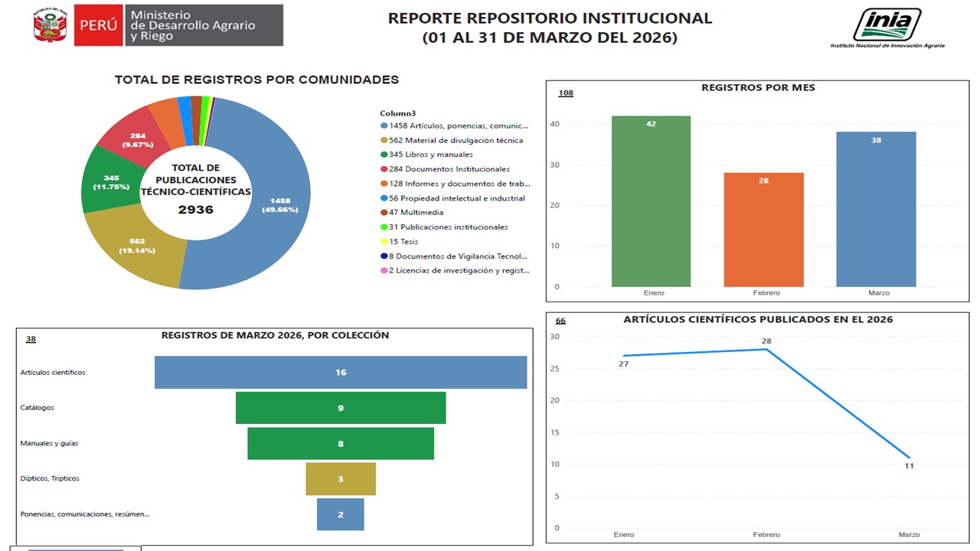
Task: Click the red PERÚ logo block
Action: pyautogui.click(x=99, y=25)
